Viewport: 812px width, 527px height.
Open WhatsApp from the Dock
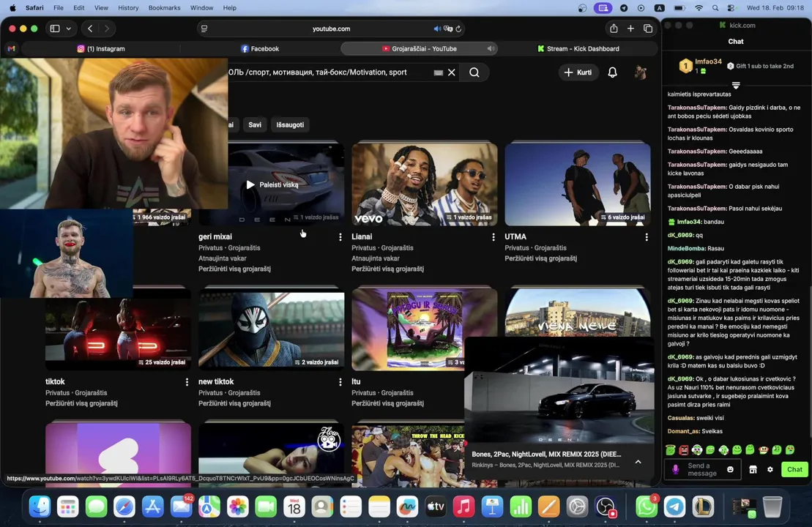click(x=646, y=507)
